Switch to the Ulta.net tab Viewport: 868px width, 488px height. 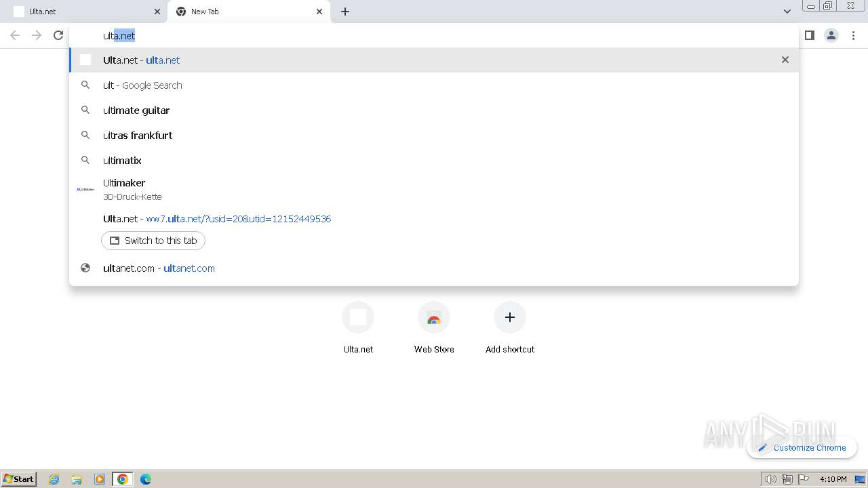point(83,12)
